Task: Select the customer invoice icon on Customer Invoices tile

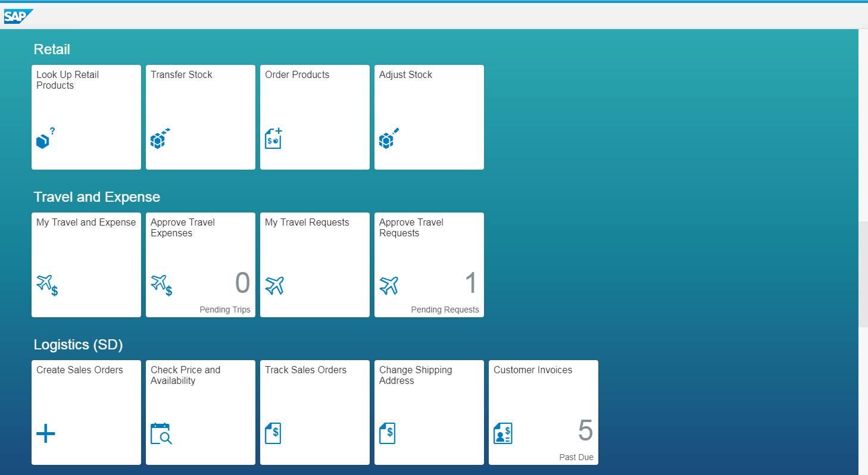Action: click(x=502, y=433)
